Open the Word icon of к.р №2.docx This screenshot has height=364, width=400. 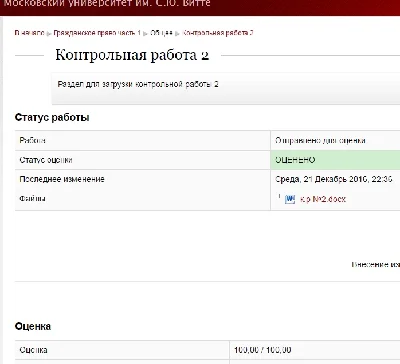pyautogui.click(x=290, y=199)
